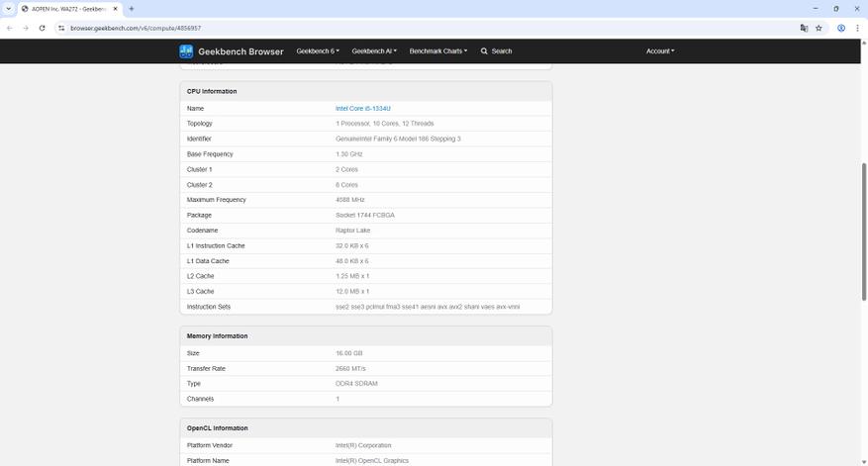
Task: Click the L3 Cache value
Action: point(352,292)
